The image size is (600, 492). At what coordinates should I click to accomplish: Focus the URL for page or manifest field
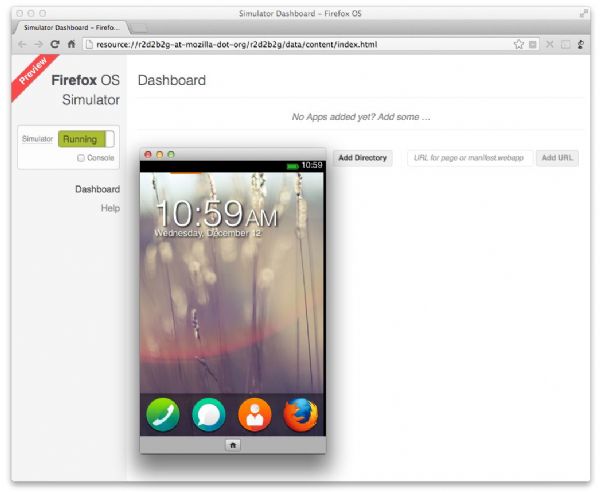470,158
